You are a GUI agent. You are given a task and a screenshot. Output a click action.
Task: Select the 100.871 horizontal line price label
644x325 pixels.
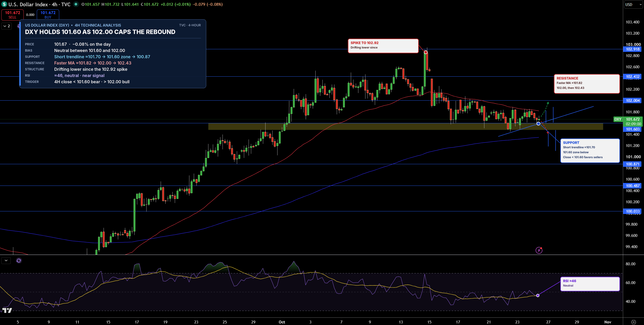633,164
